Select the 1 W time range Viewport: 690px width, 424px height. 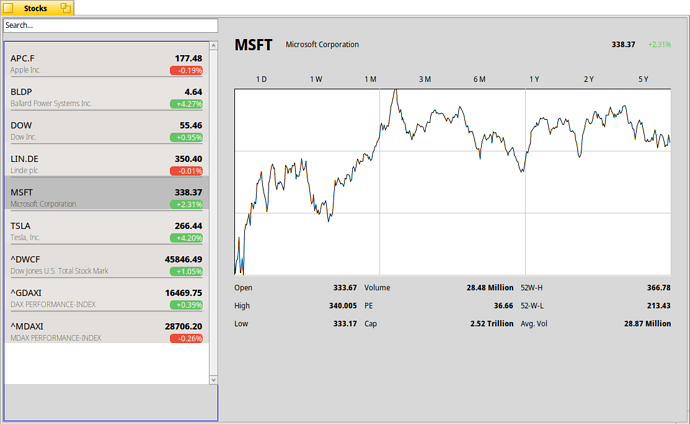pyautogui.click(x=316, y=79)
